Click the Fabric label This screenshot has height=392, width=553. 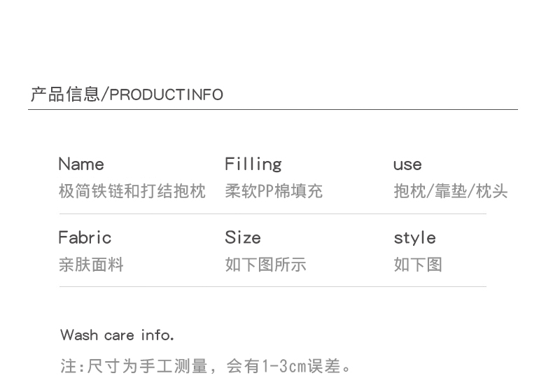click(x=85, y=238)
